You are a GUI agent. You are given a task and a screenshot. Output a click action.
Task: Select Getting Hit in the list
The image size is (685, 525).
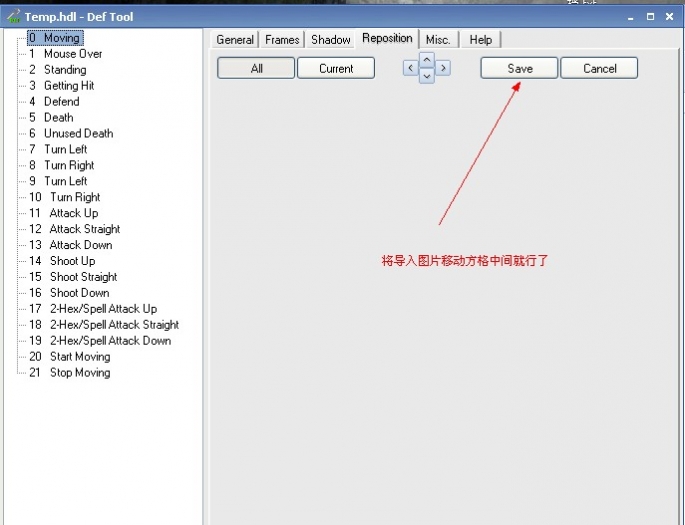69,86
